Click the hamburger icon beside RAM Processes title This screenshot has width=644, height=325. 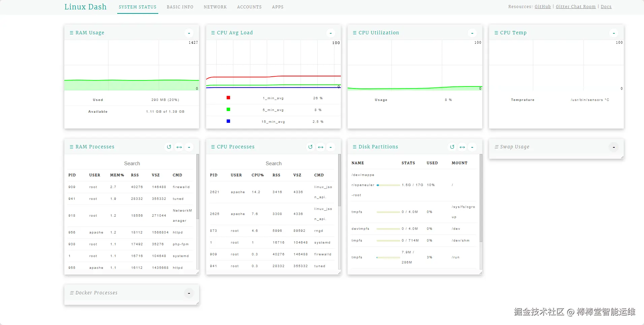71,147
